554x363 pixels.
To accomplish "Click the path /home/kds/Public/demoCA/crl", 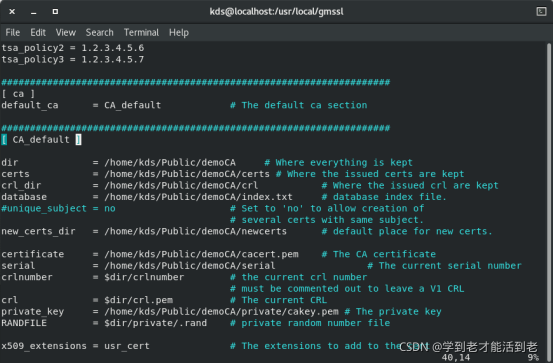I will point(181,186).
